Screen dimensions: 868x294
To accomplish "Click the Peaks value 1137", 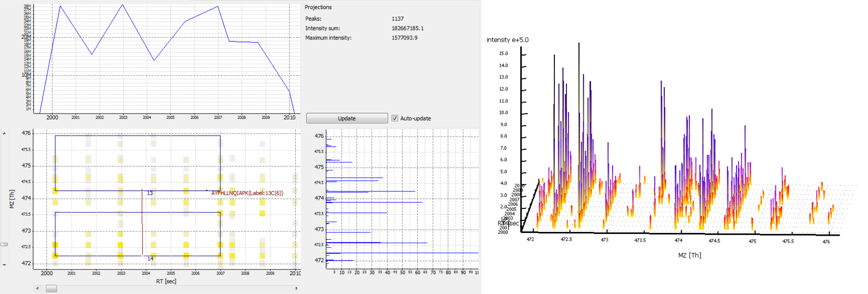I will click(397, 19).
